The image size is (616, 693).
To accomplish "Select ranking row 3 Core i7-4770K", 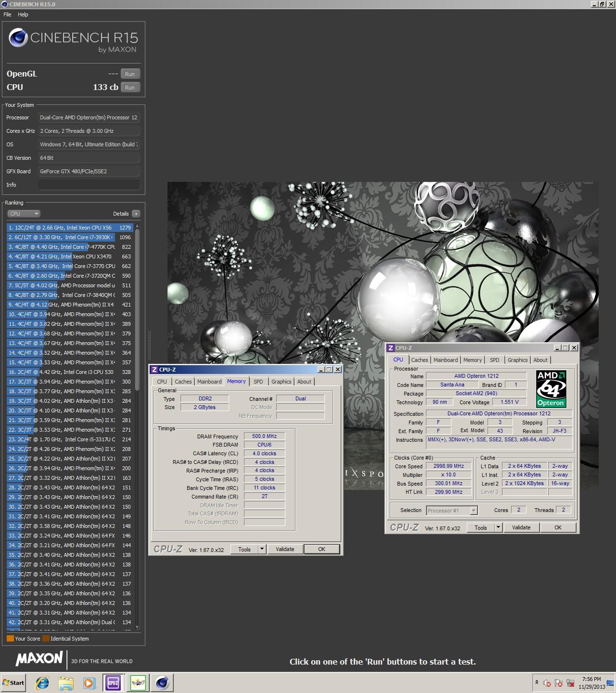I will (70, 247).
